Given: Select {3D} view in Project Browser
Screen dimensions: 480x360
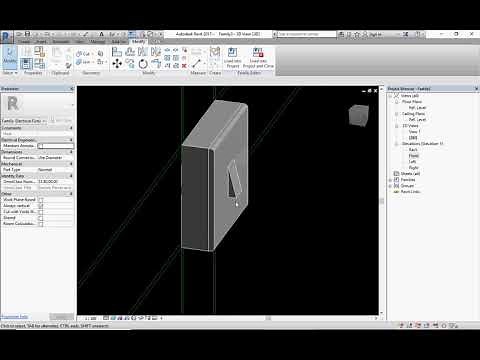Looking at the screenshot, I should point(413,138).
